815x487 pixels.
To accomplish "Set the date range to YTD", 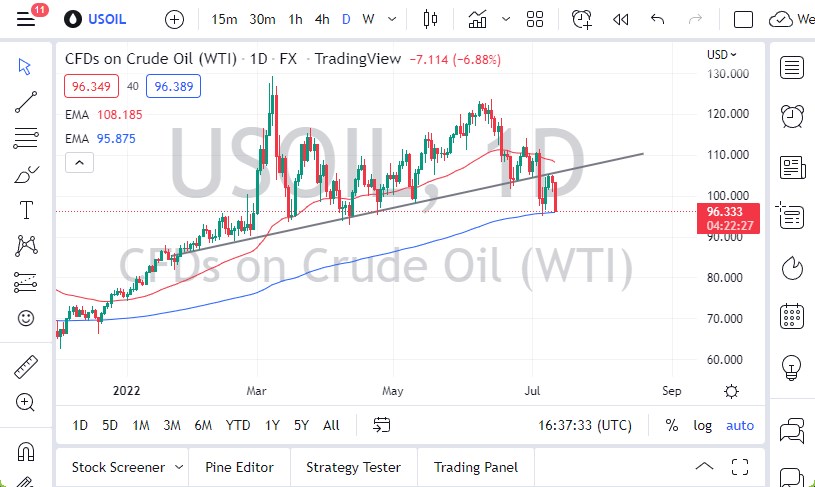I will coord(238,425).
